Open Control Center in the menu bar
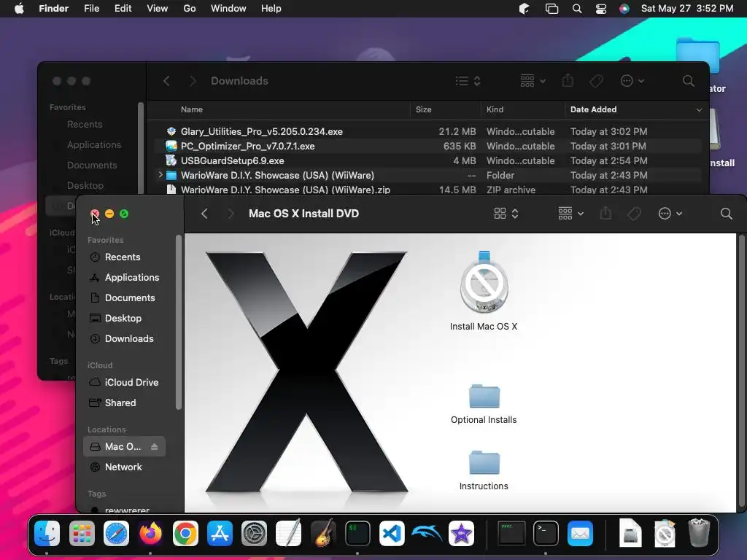The image size is (747, 560). coord(601,9)
